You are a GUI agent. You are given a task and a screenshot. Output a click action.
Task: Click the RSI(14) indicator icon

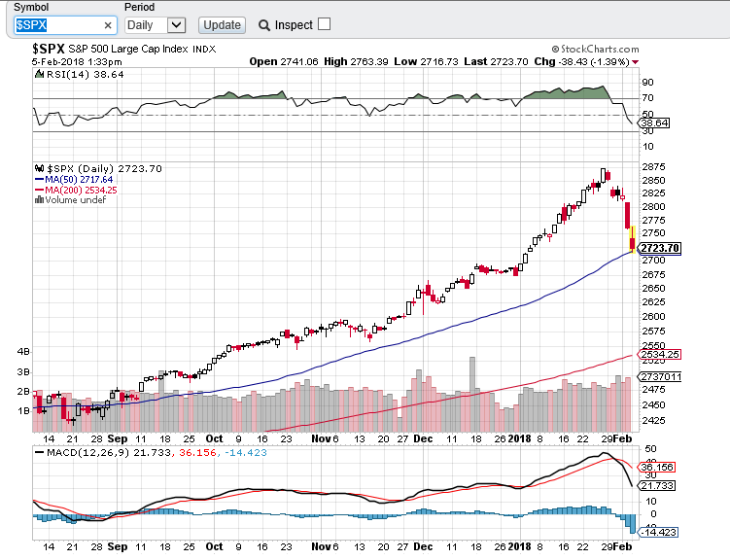40,75
